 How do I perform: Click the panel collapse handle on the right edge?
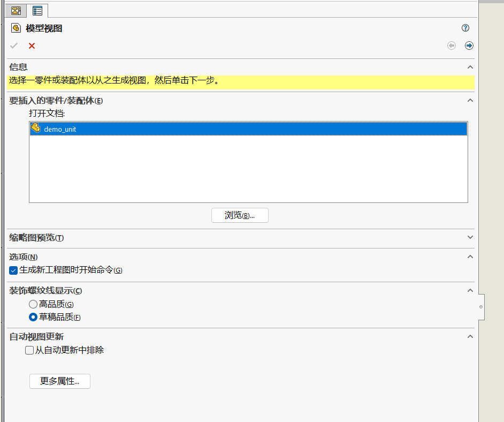481,307
